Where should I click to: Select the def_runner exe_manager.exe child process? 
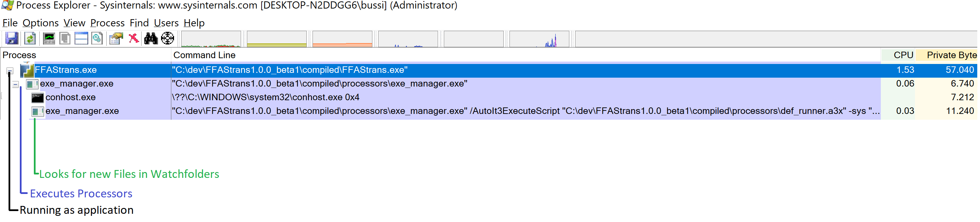(x=440, y=111)
